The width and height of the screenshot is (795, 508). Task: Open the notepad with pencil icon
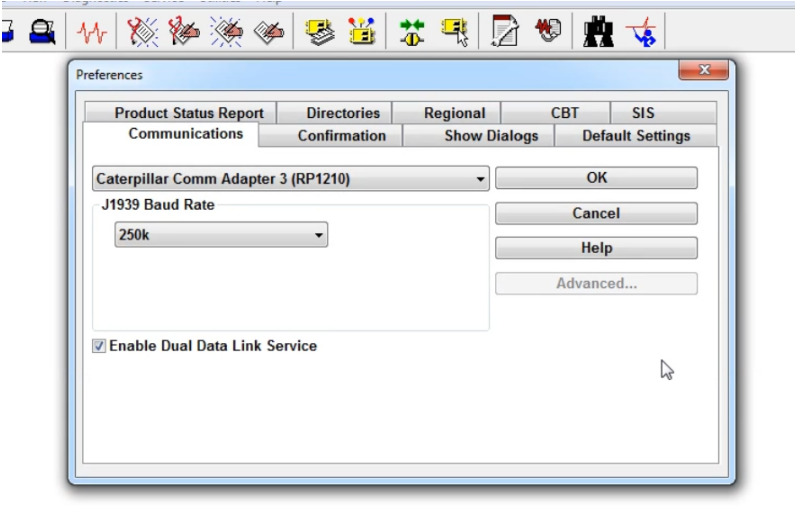506,33
